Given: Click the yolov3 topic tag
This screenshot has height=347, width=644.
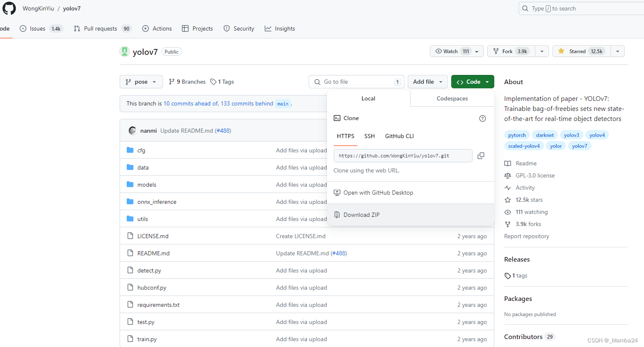Looking at the screenshot, I should [571, 135].
